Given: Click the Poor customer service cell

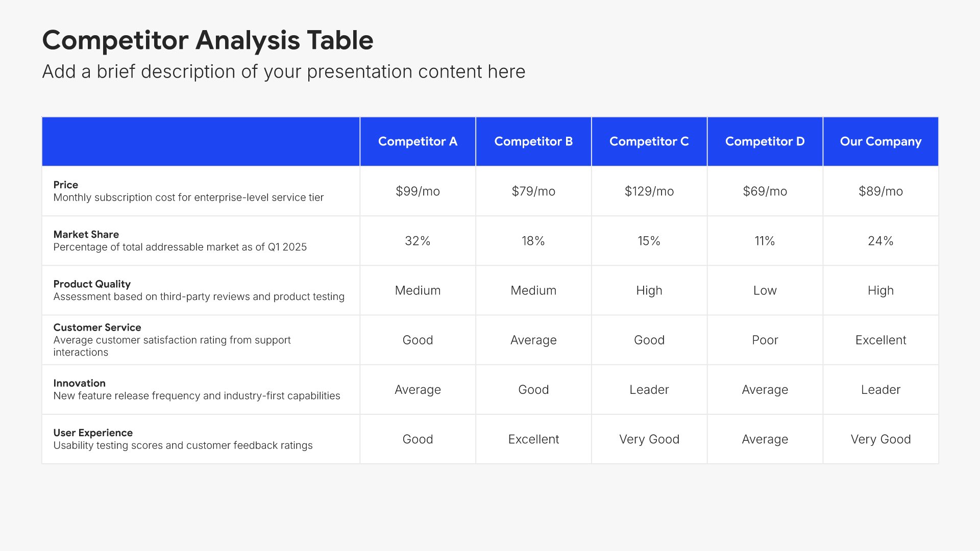Looking at the screenshot, I should pyautogui.click(x=765, y=340).
